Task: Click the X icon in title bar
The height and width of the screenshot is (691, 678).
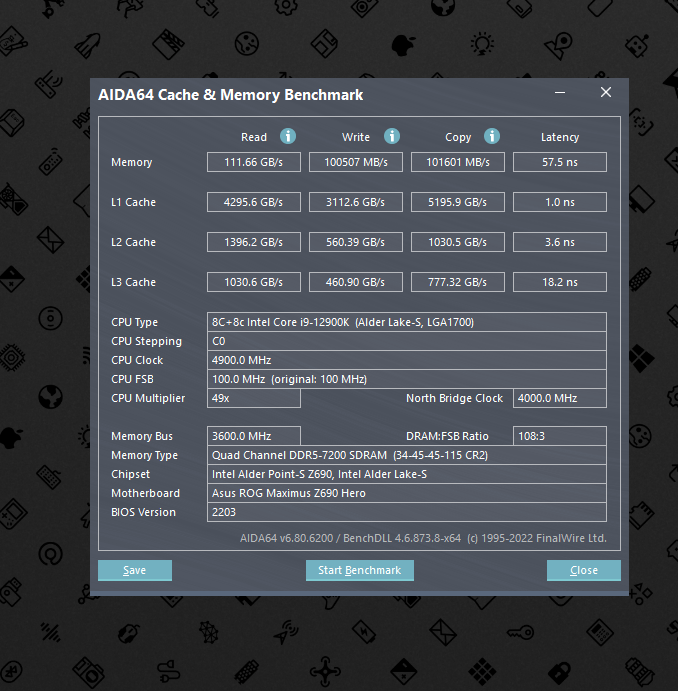Action: (606, 92)
